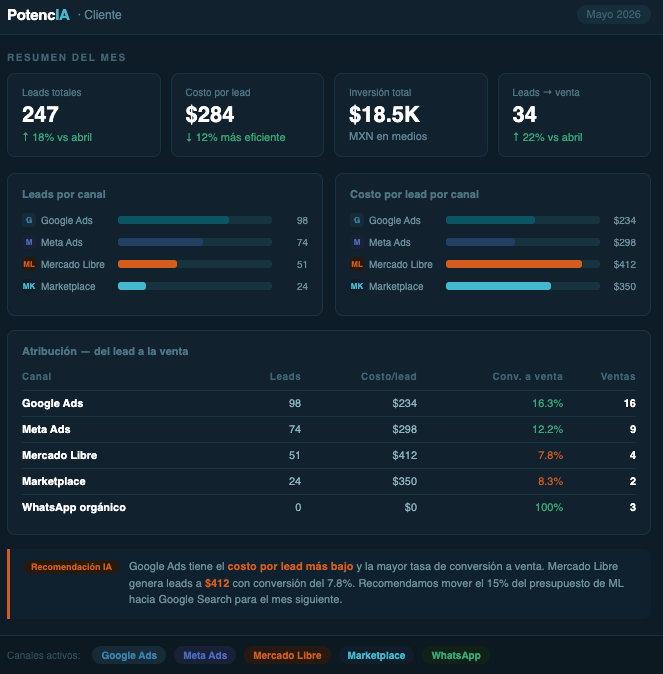The height and width of the screenshot is (674, 663).
Task: Click the Canal column header
Action: (37, 377)
